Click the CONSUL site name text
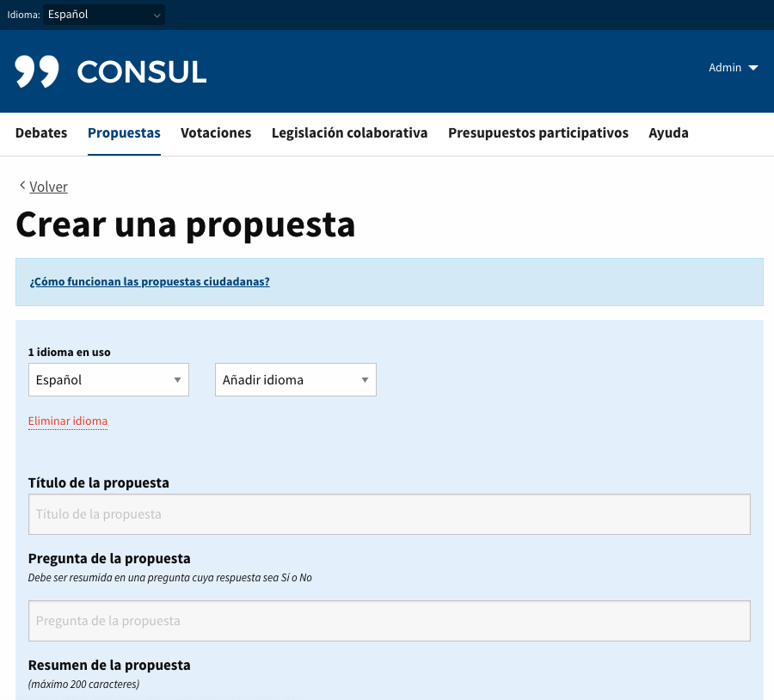Viewport: 774px width, 700px height. pos(142,71)
